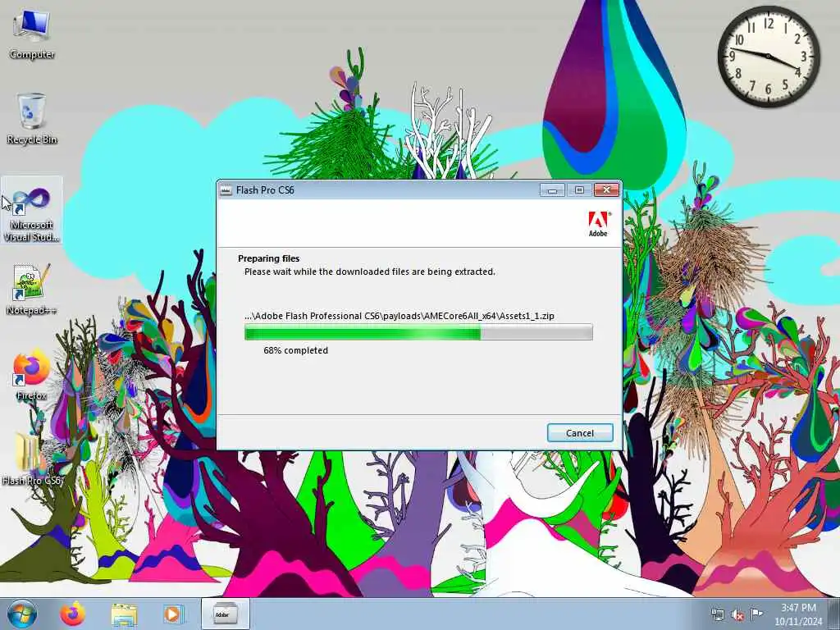Click the analog clock desktop gadget
This screenshot has height=630, width=840.
click(x=768, y=57)
